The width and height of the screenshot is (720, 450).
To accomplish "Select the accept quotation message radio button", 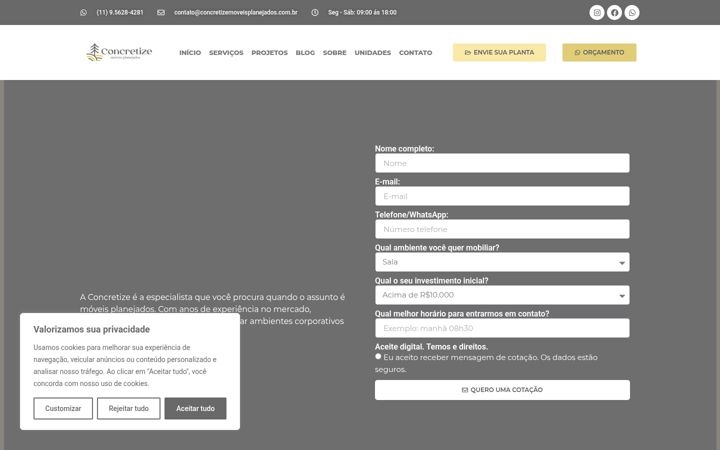I will 378,356.
